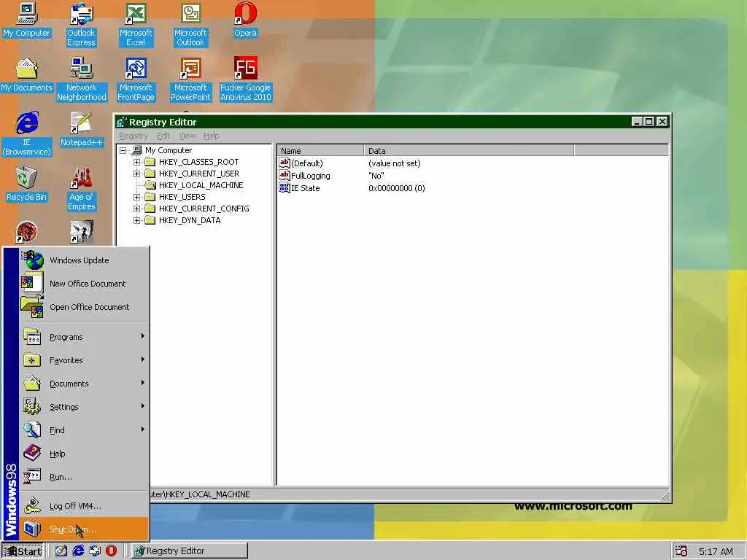Click the 0x00000000 (0) data value
The width and height of the screenshot is (747, 560).
(x=396, y=188)
